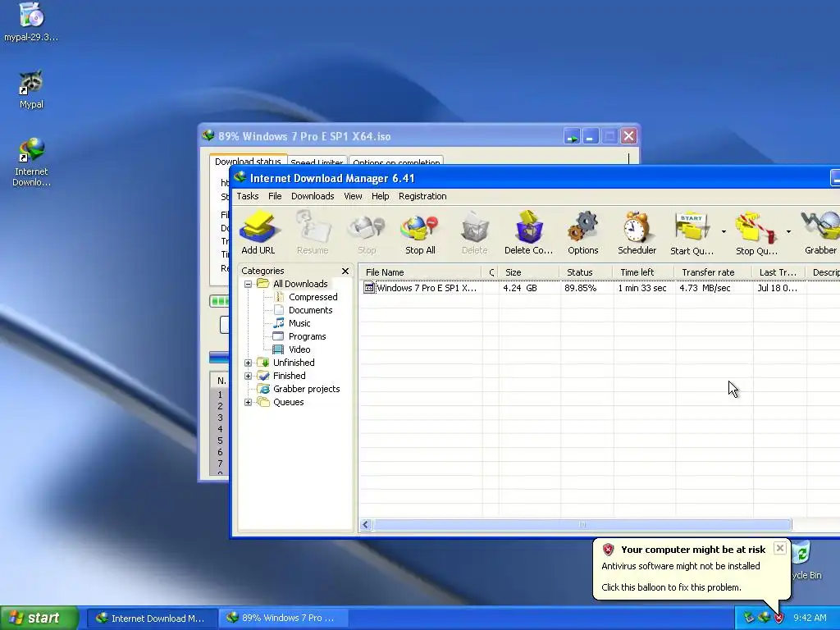Click the Resume toolbar icon

pyautogui.click(x=313, y=232)
